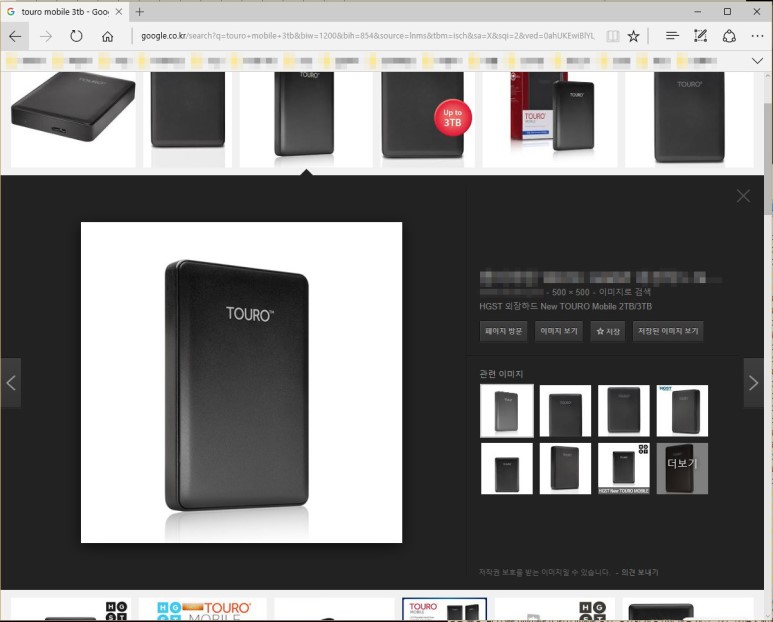The height and width of the screenshot is (622, 773).
Task: Click the 이미지로 검색 link
Action: pyautogui.click(x=624, y=292)
